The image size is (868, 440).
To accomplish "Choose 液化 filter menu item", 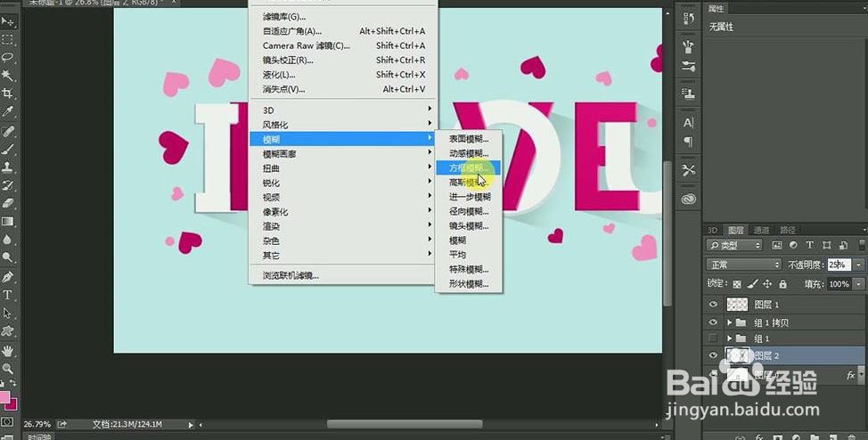I will pyautogui.click(x=342, y=75).
